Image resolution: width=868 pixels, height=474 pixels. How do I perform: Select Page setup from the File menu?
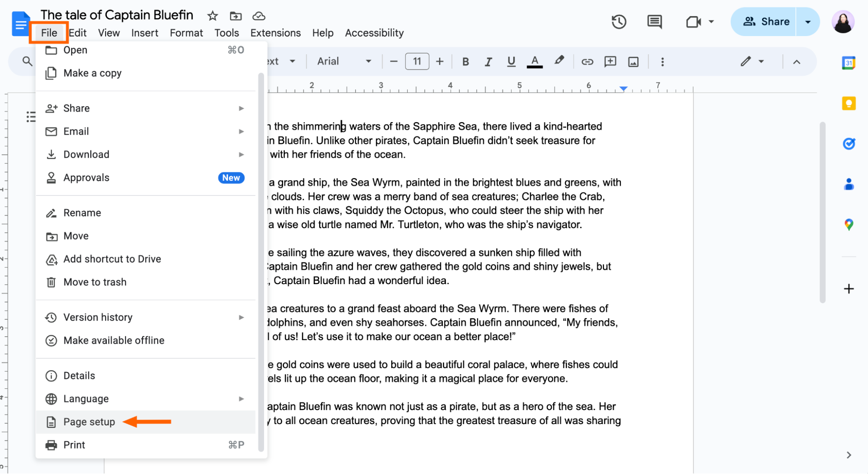pyautogui.click(x=89, y=421)
